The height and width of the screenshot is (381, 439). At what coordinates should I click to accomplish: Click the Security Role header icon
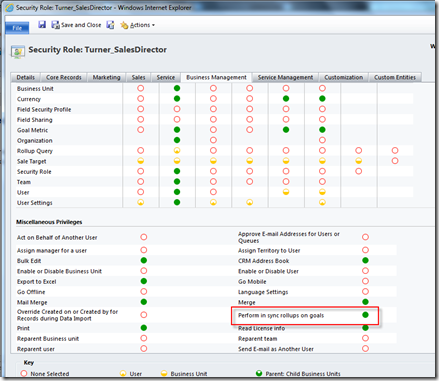(17, 51)
